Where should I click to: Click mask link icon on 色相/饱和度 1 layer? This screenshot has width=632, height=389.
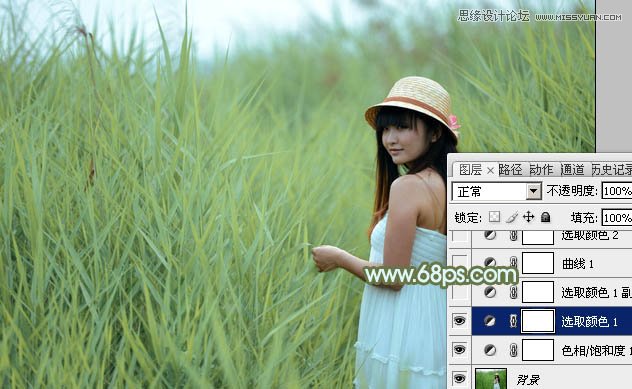point(513,350)
